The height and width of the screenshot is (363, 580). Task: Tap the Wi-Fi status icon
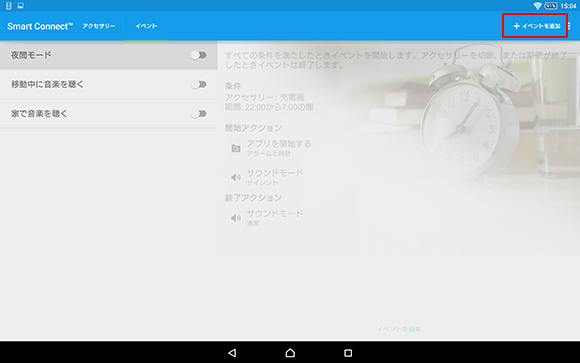point(537,6)
